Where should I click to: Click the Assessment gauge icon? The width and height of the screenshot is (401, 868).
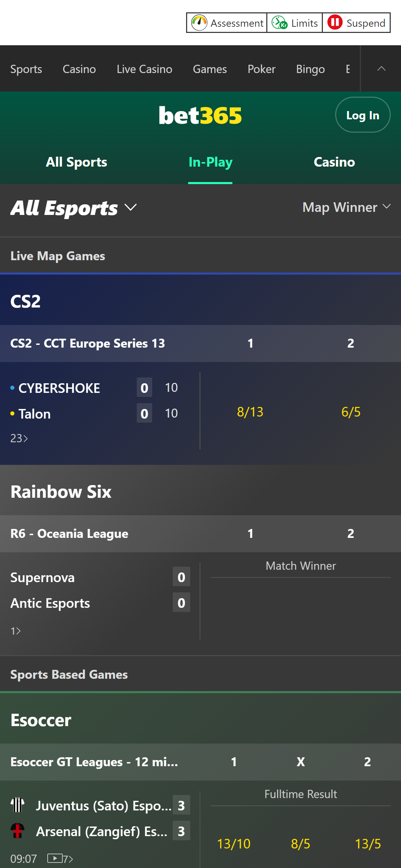click(x=199, y=22)
